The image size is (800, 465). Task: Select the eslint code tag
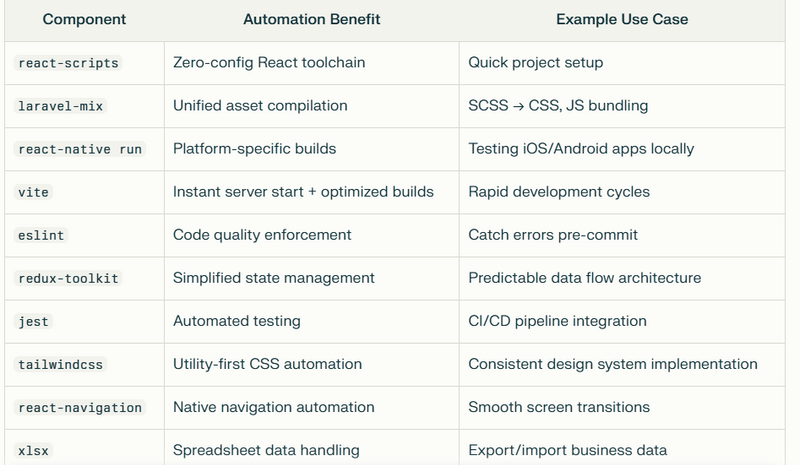[41, 235]
